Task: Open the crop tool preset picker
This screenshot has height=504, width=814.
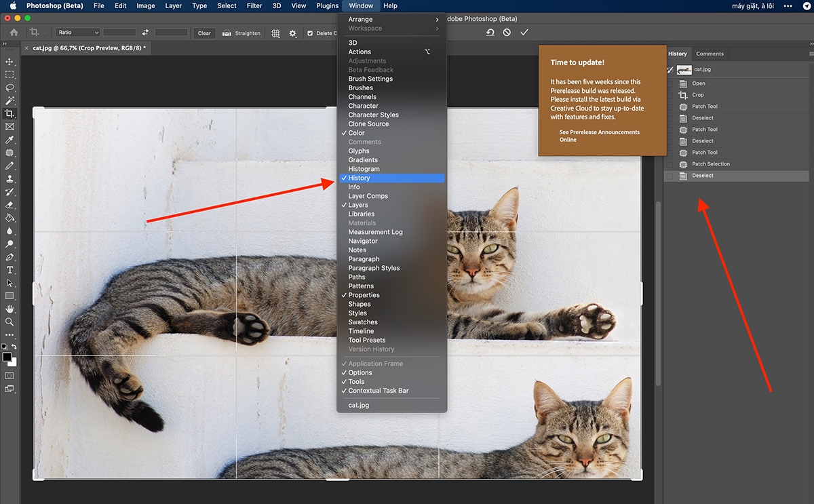Action: (36, 33)
